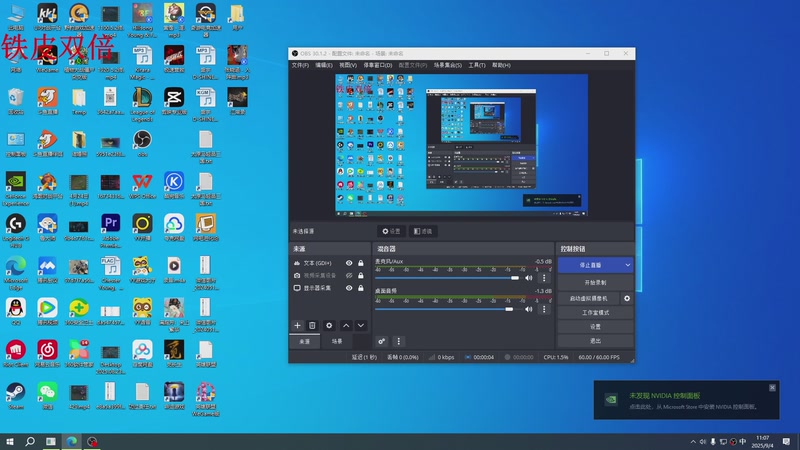
Task: Unlock the 文本 (GDI+) source lock
Action: (361, 263)
